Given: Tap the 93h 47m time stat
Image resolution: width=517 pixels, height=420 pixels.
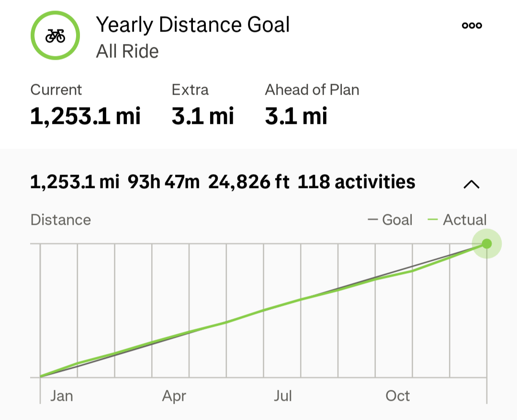Looking at the screenshot, I should coord(163,182).
